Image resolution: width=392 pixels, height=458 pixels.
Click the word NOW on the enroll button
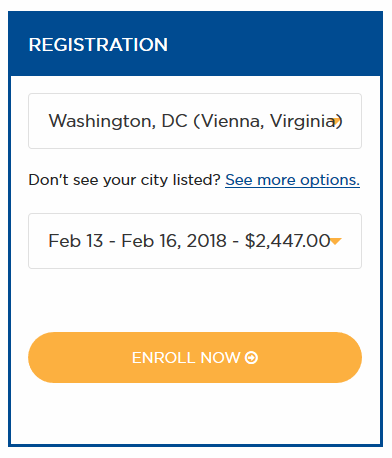point(220,358)
